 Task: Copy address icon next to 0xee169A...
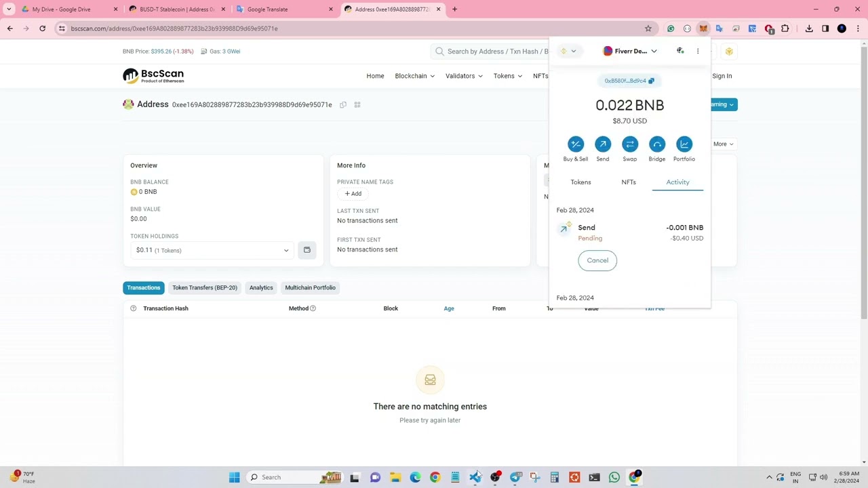(x=343, y=105)
